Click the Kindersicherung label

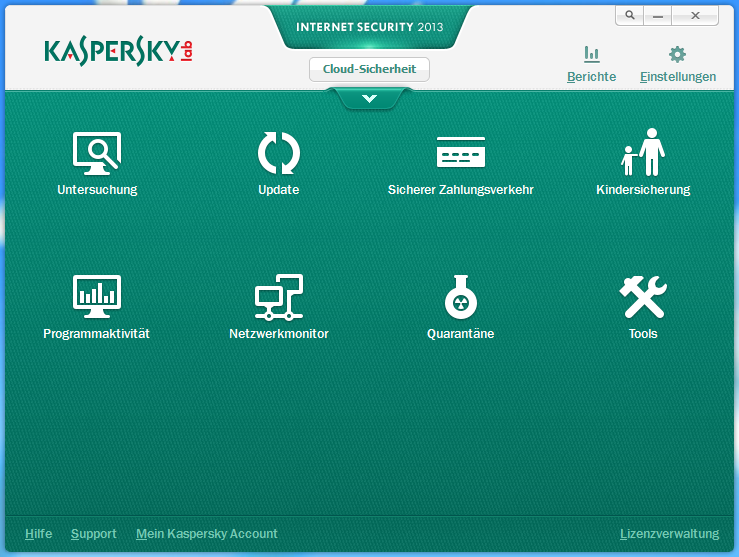[643, 190]
